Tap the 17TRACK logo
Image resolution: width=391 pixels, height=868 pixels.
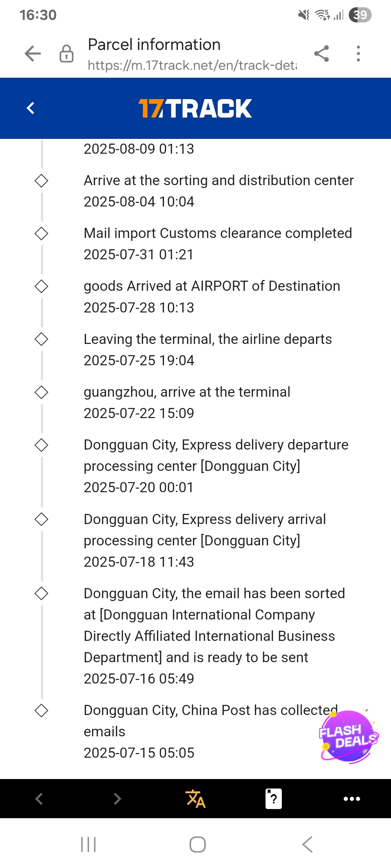click(195, 108)
